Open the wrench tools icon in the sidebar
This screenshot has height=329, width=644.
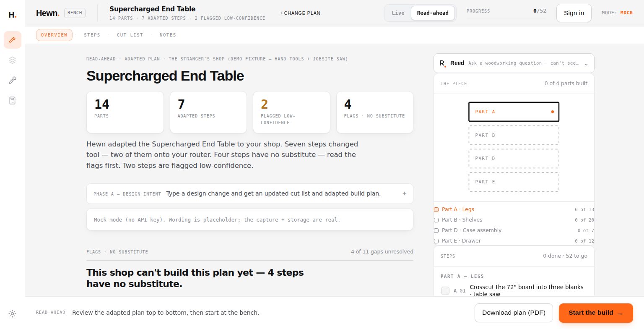coord(13,80)
